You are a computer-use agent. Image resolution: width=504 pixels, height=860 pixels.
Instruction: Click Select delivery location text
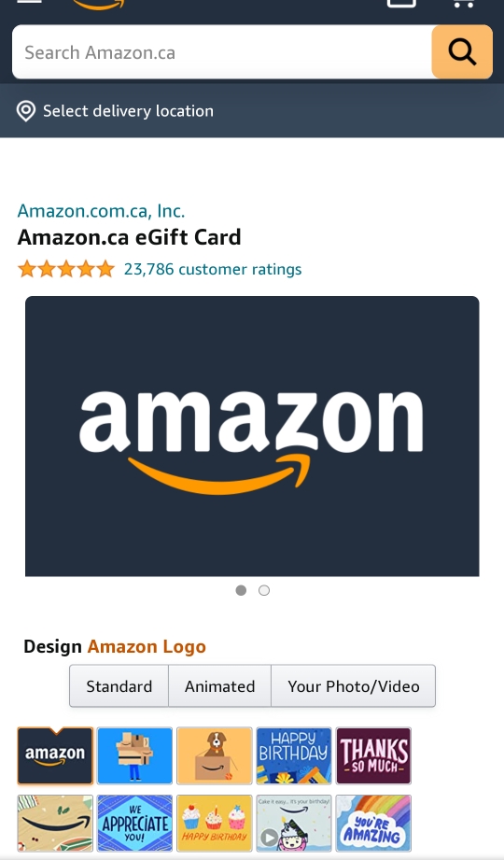pos(128,111)
